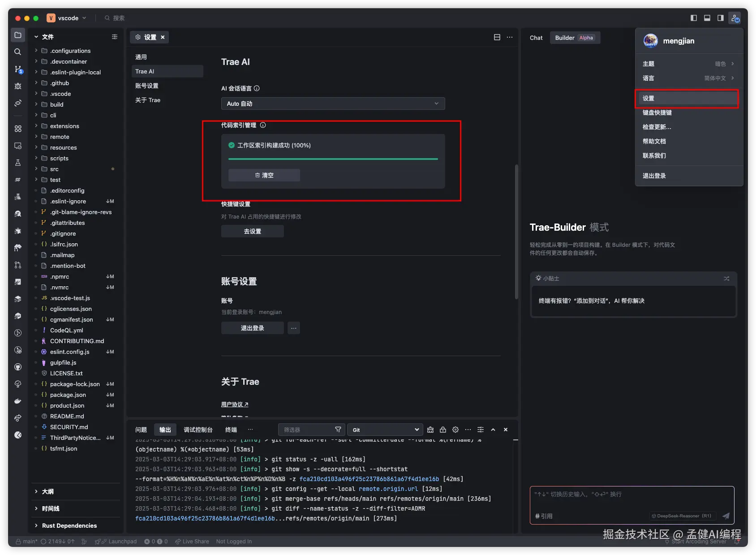
Task: Click the account profile icon in title bar
Action: coord(735,18)
